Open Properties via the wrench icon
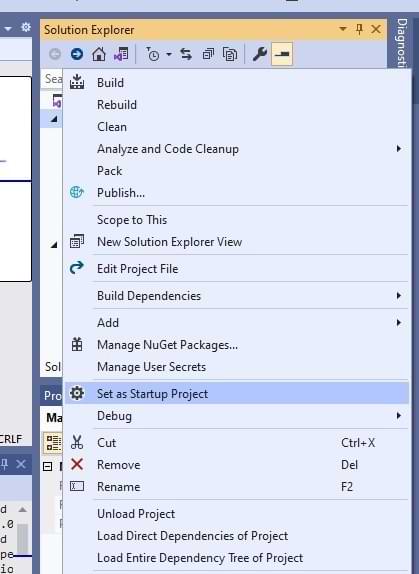This screenshot has height=574, width=419. 260,54
